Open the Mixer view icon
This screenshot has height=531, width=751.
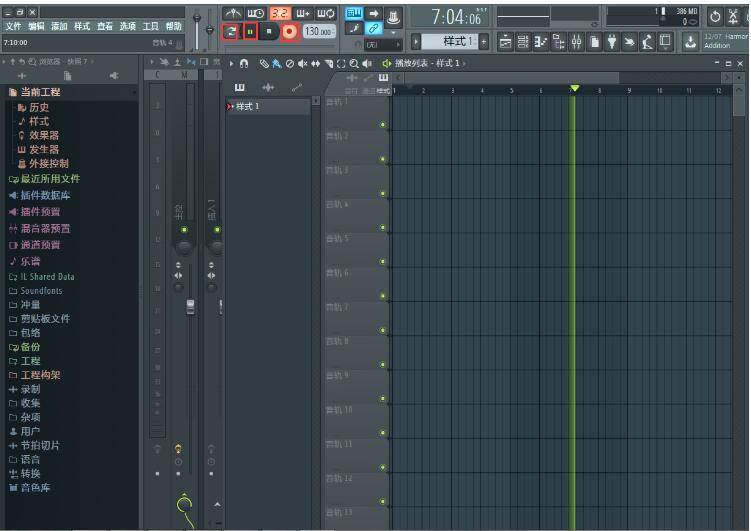(x=576, y=42)
